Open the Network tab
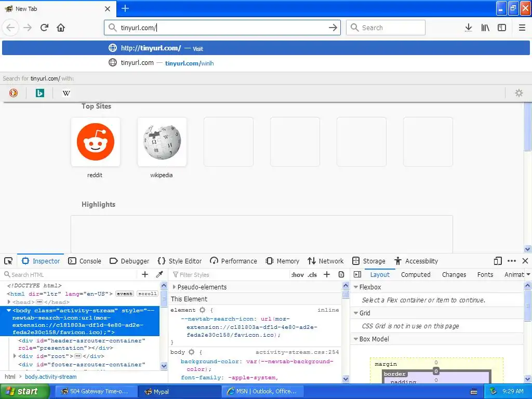The height and width of the screenshot is (399, 532). click(326, 261)
